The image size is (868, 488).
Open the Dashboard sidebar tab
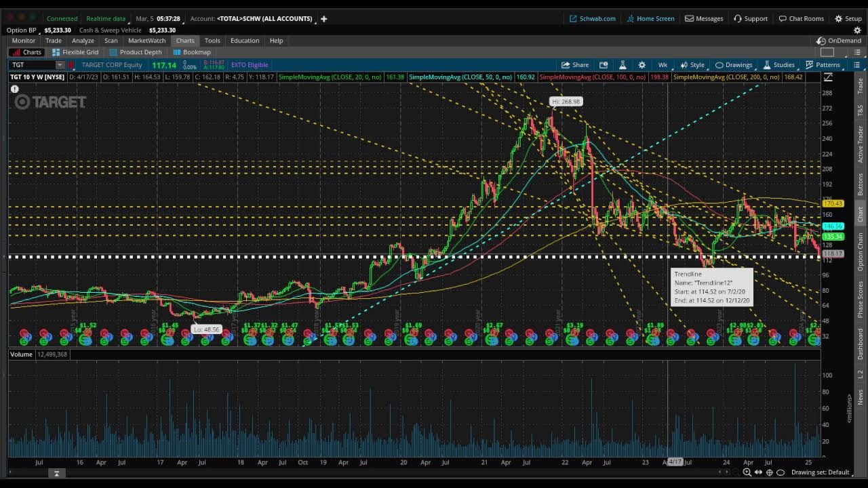tap(861, 344)
